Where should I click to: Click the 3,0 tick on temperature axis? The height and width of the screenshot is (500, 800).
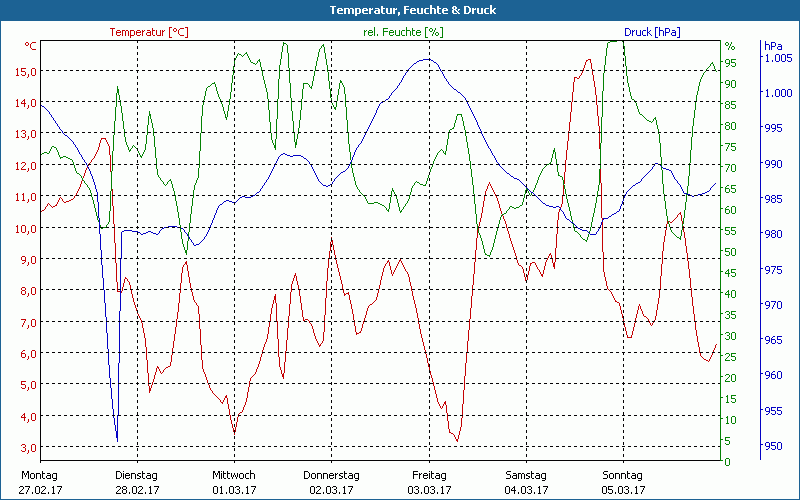tap(28, 447)
